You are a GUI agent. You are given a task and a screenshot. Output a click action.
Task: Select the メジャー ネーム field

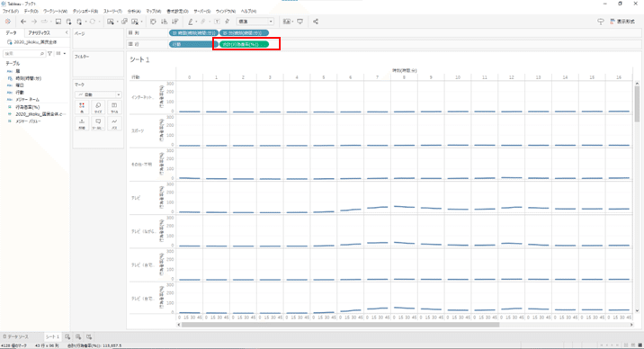pos(27,99)
